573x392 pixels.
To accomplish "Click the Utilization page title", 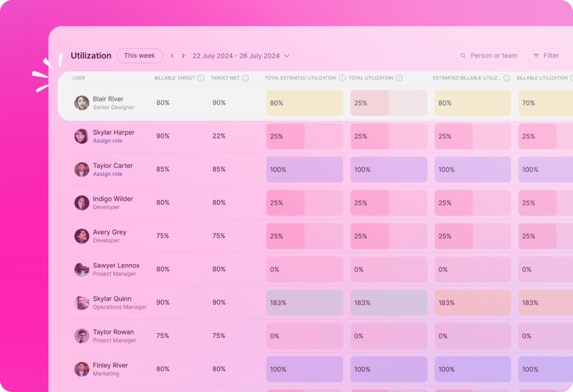I will coord(91,56).
